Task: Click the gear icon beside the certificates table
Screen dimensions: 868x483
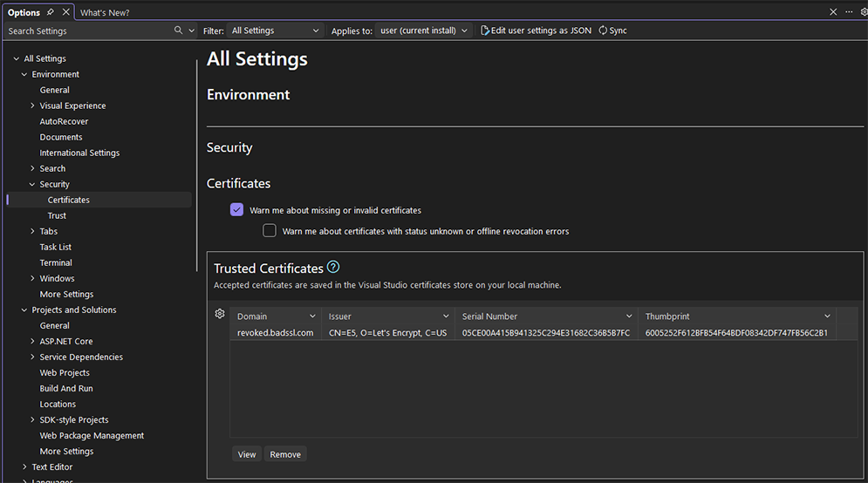Action: click(220, 314)
